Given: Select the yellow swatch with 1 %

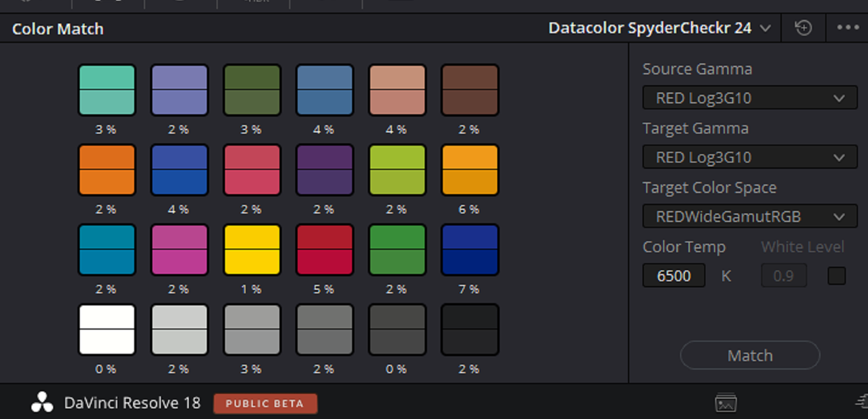Looking at the screenshot, I should pyautogui.click(x=252, y=250).
